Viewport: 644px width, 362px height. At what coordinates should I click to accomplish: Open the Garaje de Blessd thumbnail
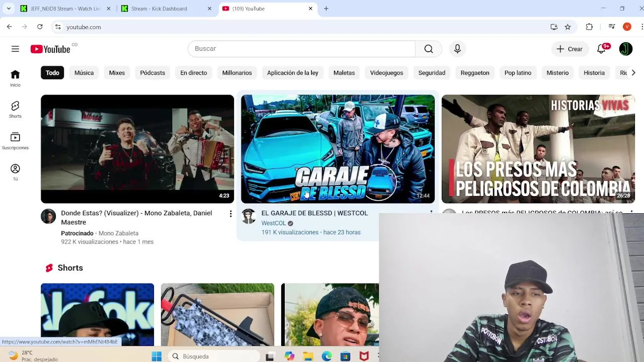(x=338, y=149)
